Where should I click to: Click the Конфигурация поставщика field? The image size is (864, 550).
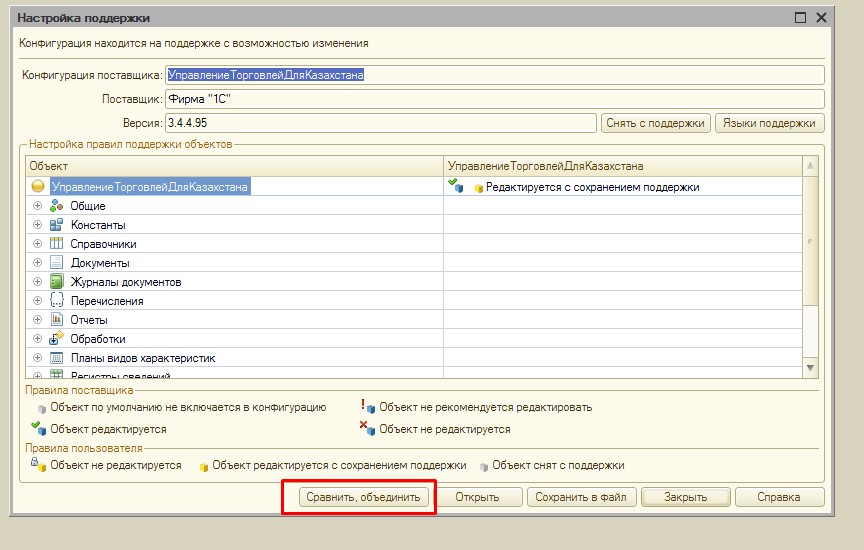click(x=495, y=75)
